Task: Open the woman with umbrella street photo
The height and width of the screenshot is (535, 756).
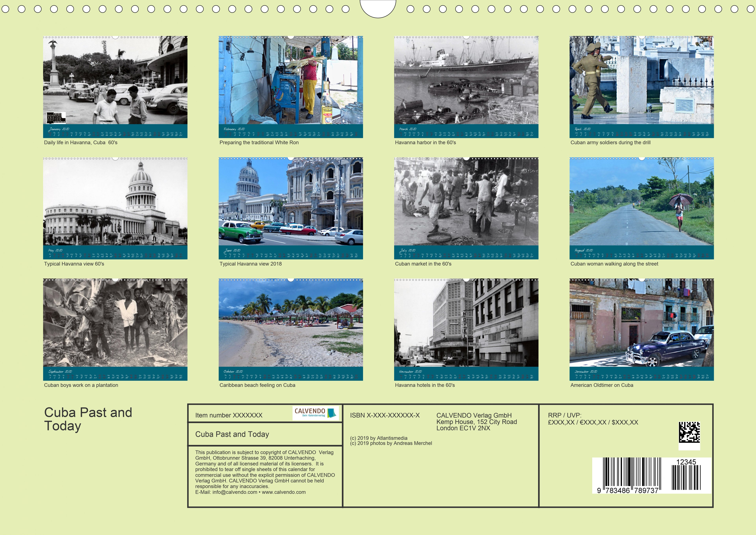Action: [x=641, y=202]
